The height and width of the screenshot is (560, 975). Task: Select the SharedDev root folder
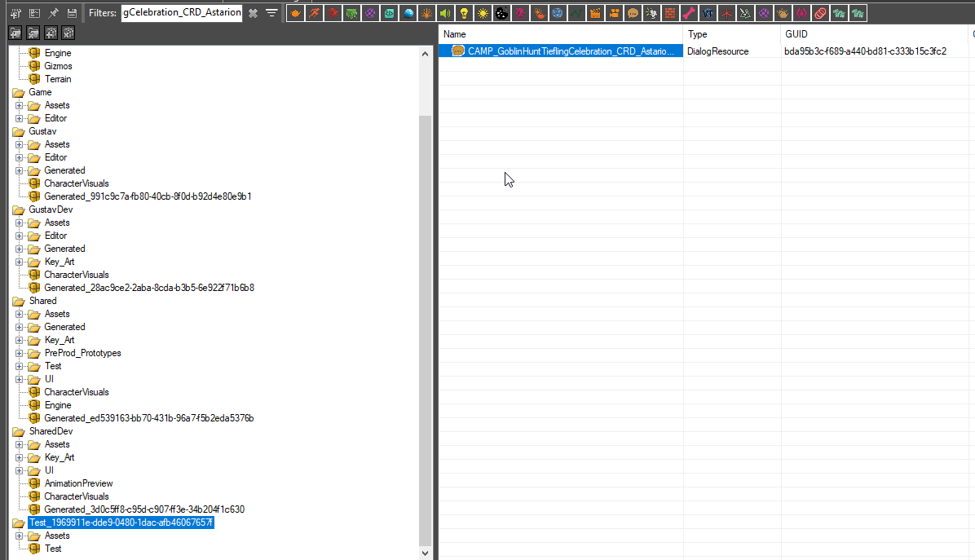(51, 431)
